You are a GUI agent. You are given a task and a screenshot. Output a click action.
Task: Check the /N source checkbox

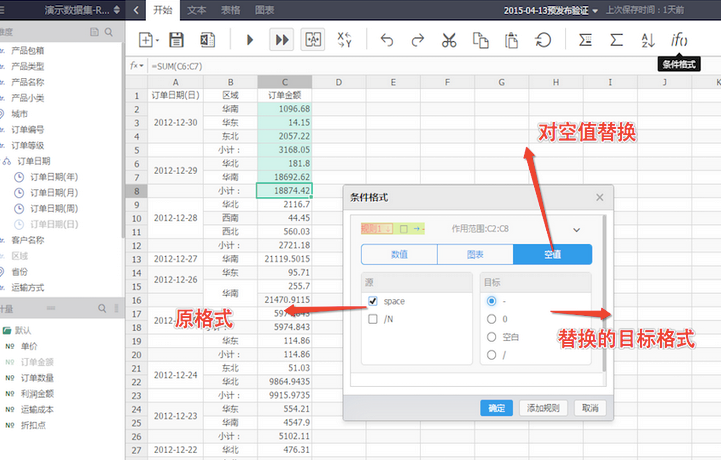click(x=373, y=319)
